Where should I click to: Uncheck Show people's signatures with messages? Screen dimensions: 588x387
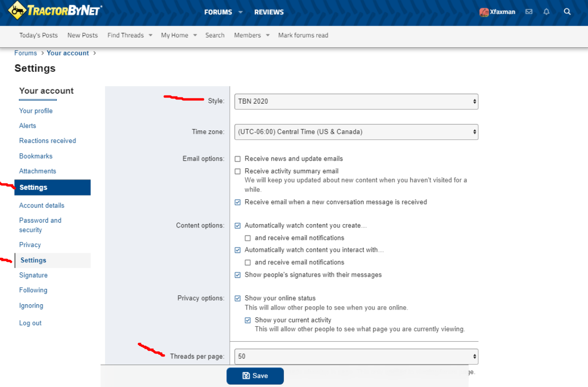pos(238,275)
